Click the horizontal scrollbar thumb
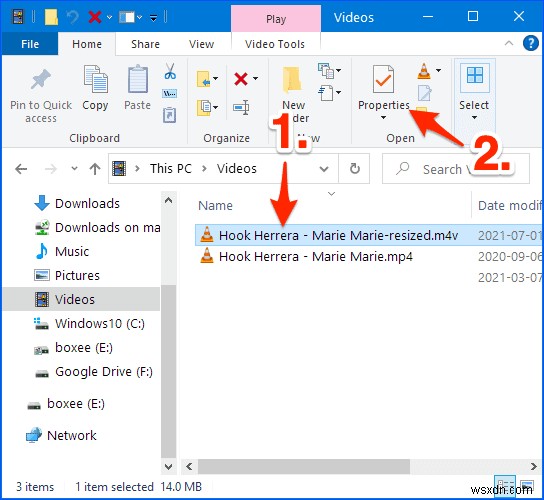Image resolution: width=544 pixels, height=500 pixels. (x=304, y=466)
